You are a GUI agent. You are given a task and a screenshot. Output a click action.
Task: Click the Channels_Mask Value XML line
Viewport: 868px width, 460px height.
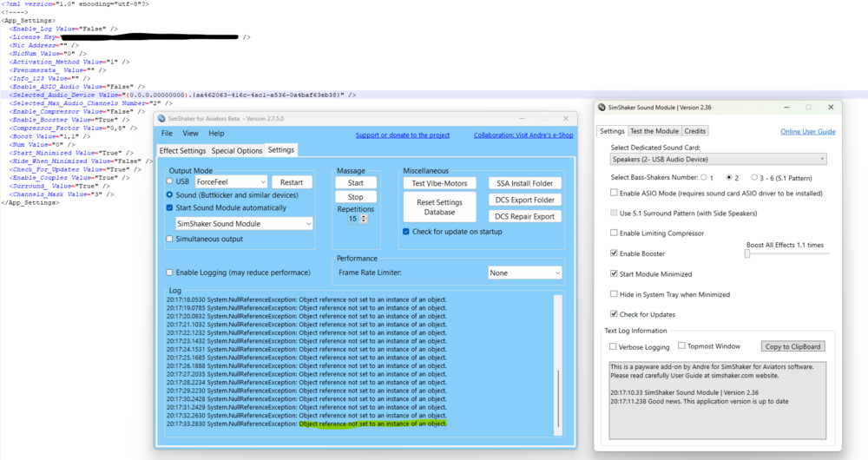coord(62,194)
